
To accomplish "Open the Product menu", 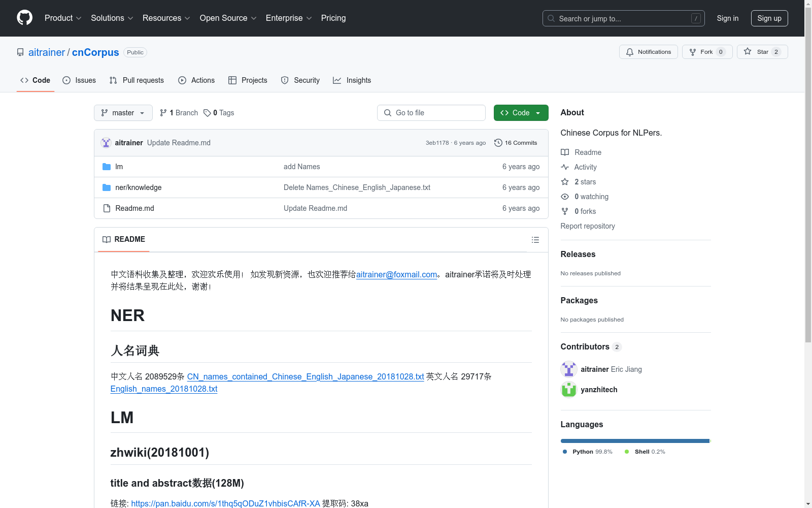I will (63, 18).
